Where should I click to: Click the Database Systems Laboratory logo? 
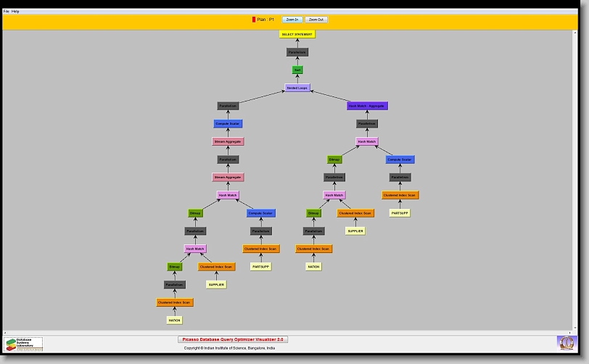pos(24,344)
